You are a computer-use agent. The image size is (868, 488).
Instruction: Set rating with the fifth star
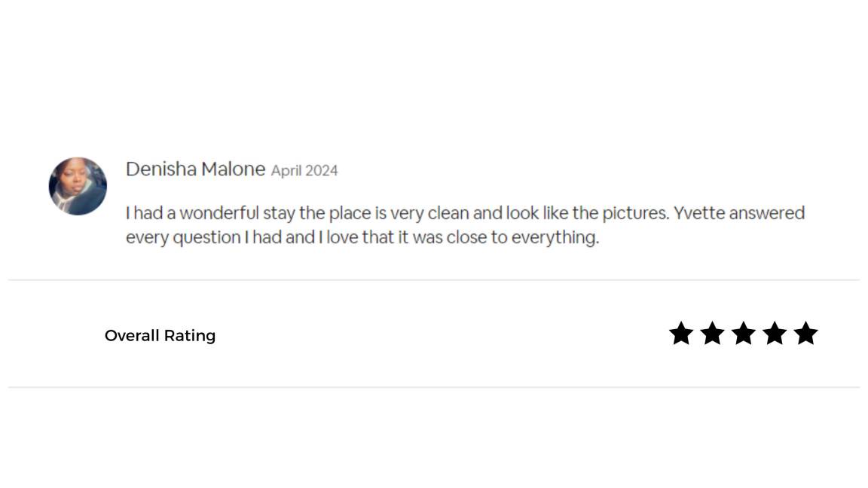(805, 334)
